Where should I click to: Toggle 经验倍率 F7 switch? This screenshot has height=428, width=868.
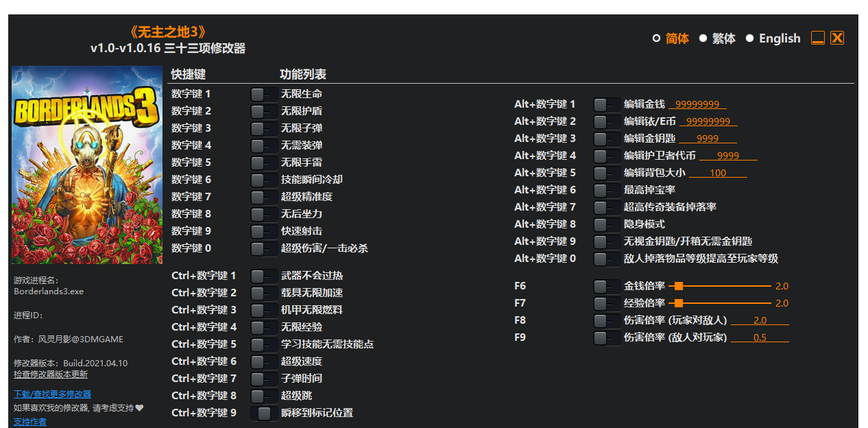click(x=607, y=303)
